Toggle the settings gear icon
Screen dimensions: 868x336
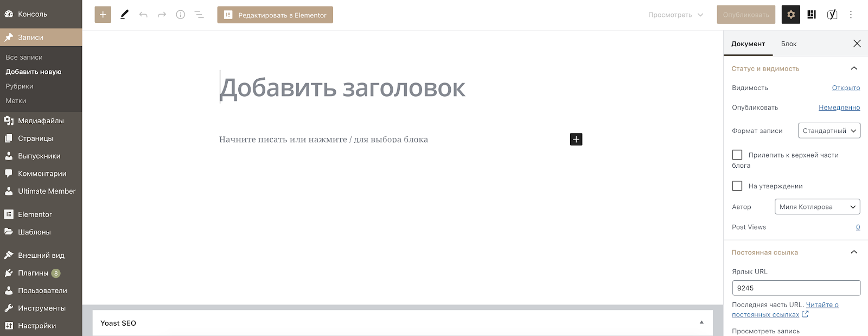[790, 15]
